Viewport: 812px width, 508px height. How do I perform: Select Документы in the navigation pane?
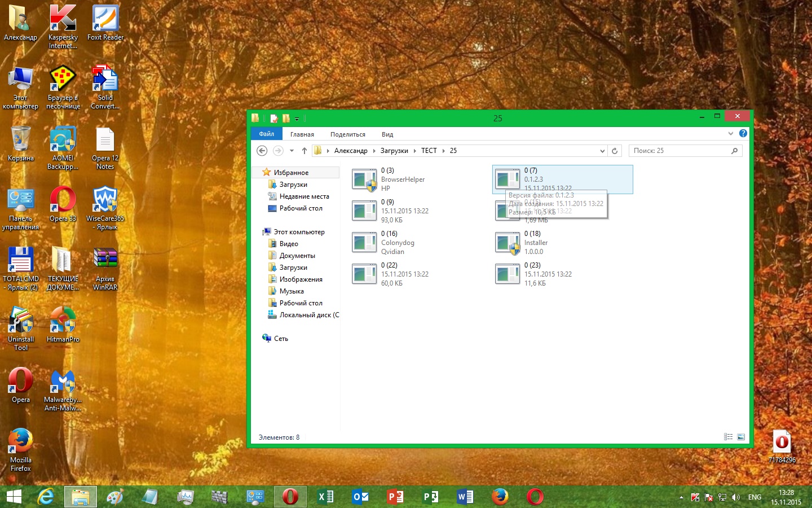click(297, 256)
